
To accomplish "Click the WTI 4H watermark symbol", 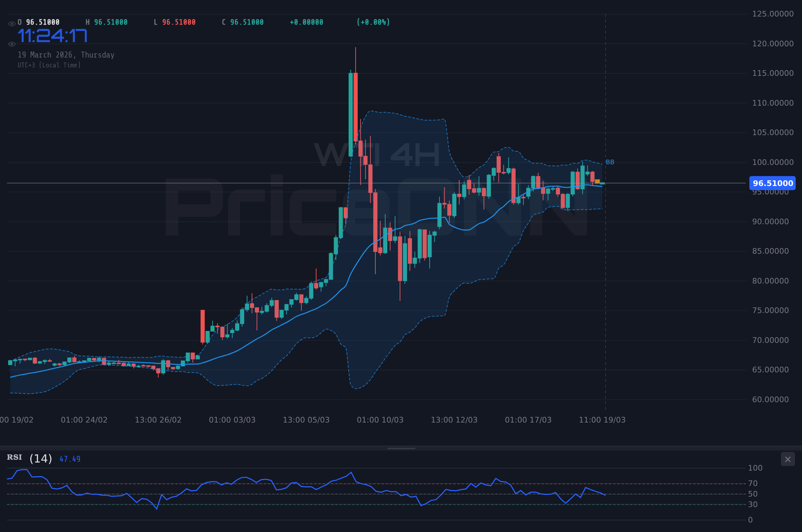I will point(377,155).
